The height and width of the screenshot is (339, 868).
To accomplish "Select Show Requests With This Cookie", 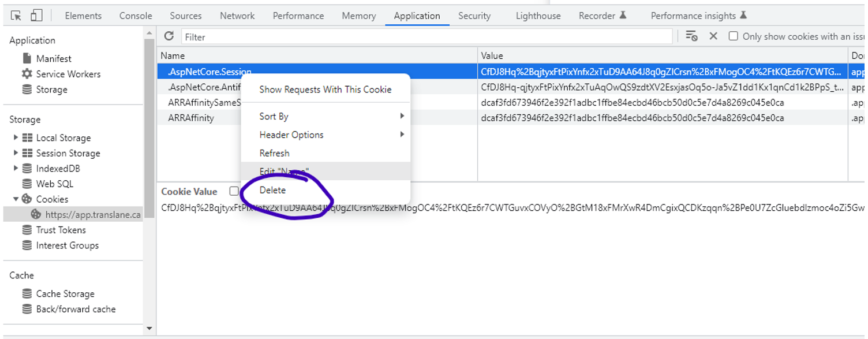I will pyautogui.click(x=325, y=90).
